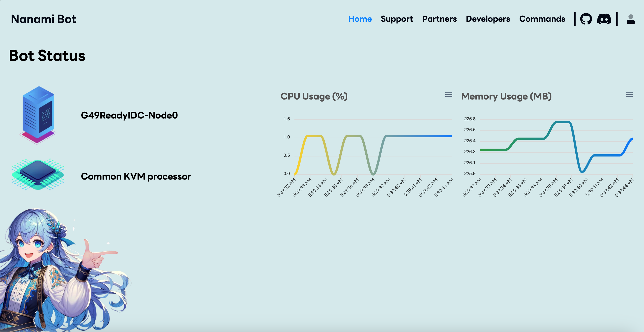The width and height of the screenshot is (644, 332).
Task: Click the user profile icon
Action: point(630,19)
